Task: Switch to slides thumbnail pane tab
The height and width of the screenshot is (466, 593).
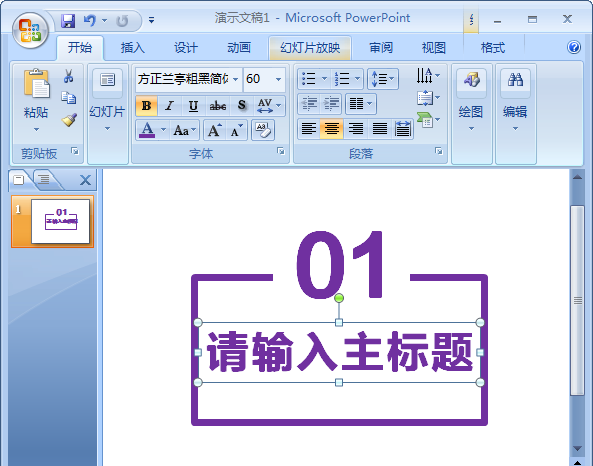Action: tap(18, 179)
